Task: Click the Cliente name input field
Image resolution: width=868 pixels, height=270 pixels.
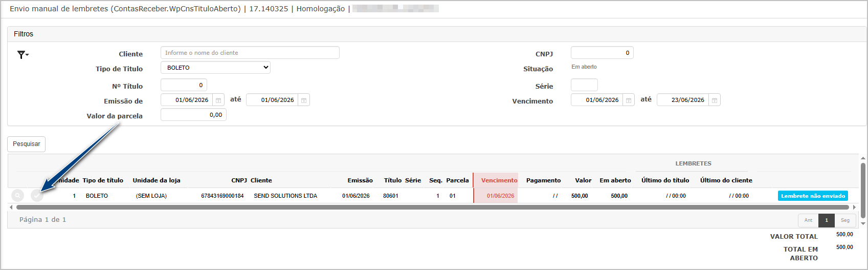Action: point(250,53)
